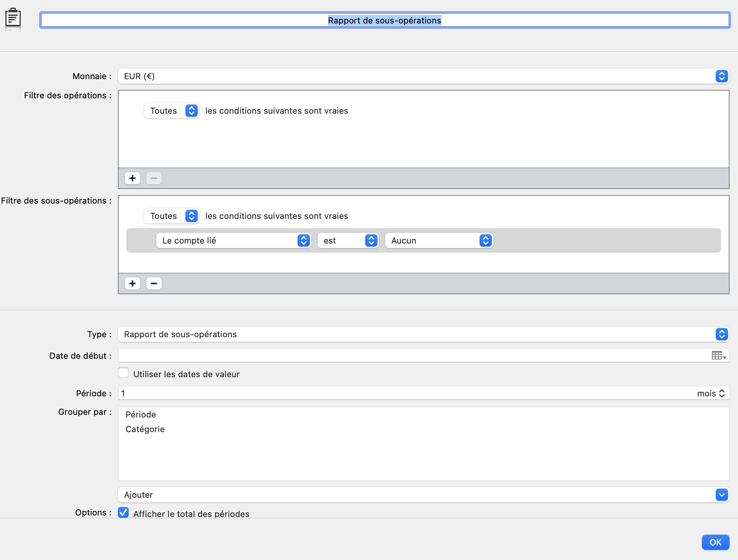
Task: Remove condition from sub-operations filter
Action: 154,283
